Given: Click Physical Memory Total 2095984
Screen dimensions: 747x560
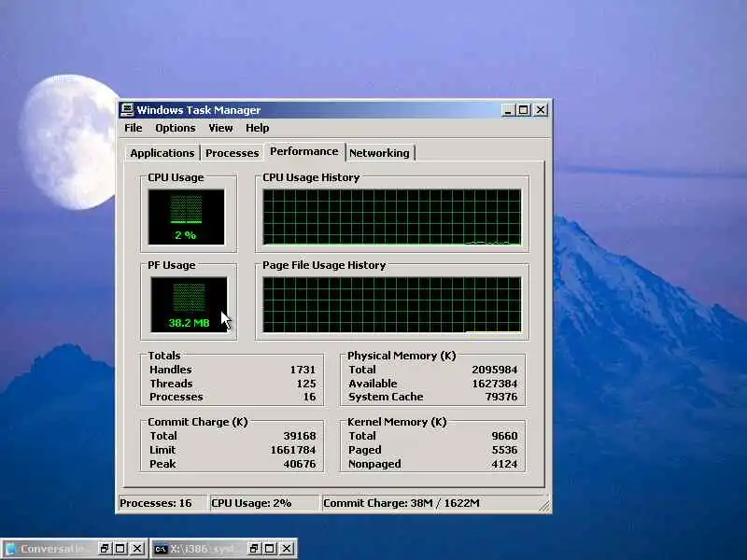Looking at the screenshot, I should tap(495, 370).
